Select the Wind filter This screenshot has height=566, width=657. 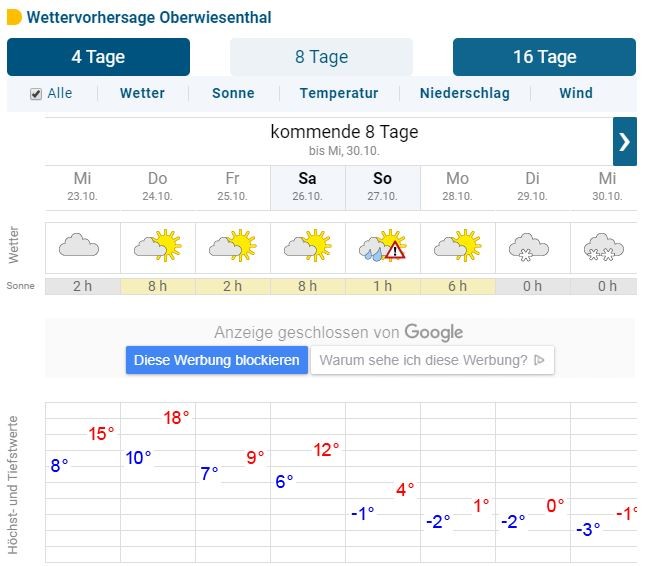576,93
